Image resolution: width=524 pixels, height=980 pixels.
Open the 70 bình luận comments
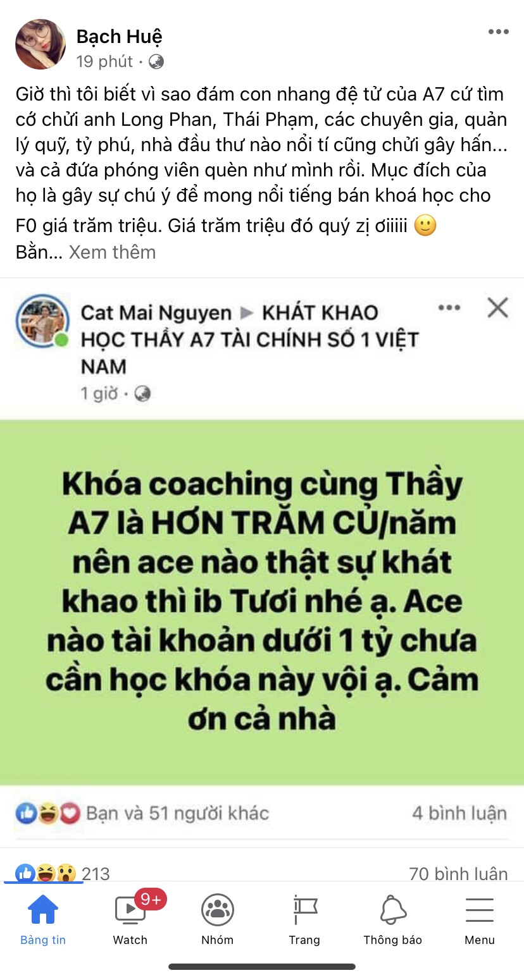[458, 874]
